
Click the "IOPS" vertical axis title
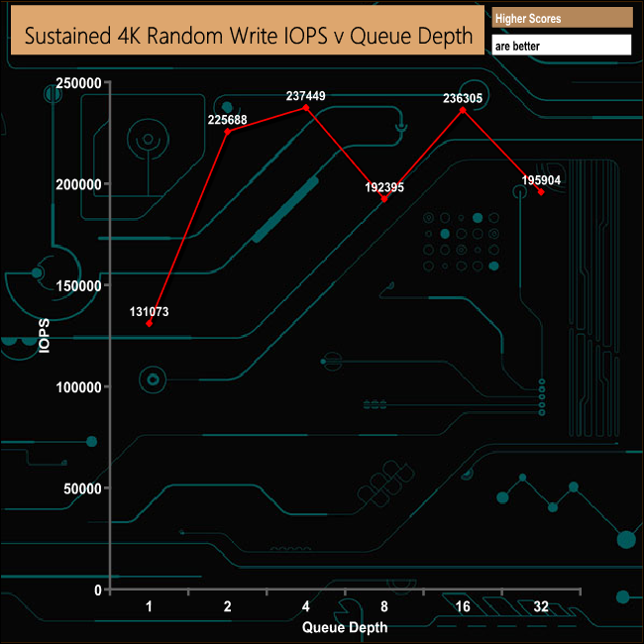[x=44, y=336]
